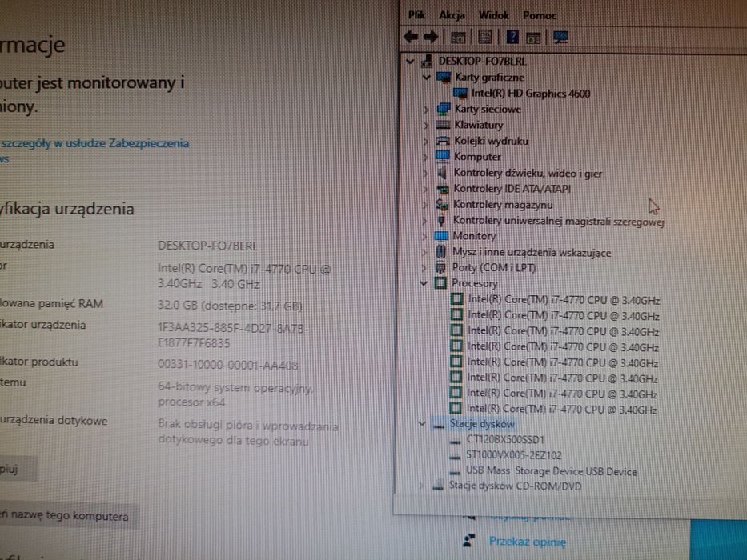This screenshot has height=560, width=747.
Task: Select the Kontrolery uniwersalnej magistrali szeregowej row
Action: coord(558,221)
